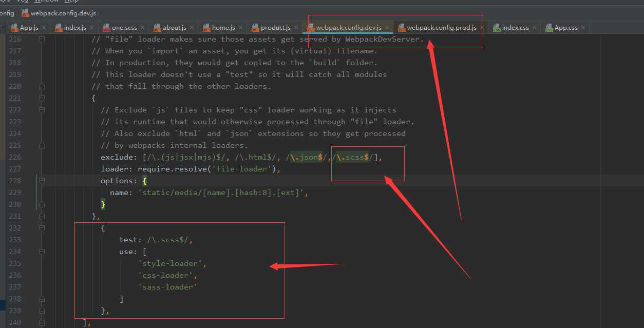Close the index.js tab
The width and height of the screenshot is (644, 328).
(x=91, y=28)
